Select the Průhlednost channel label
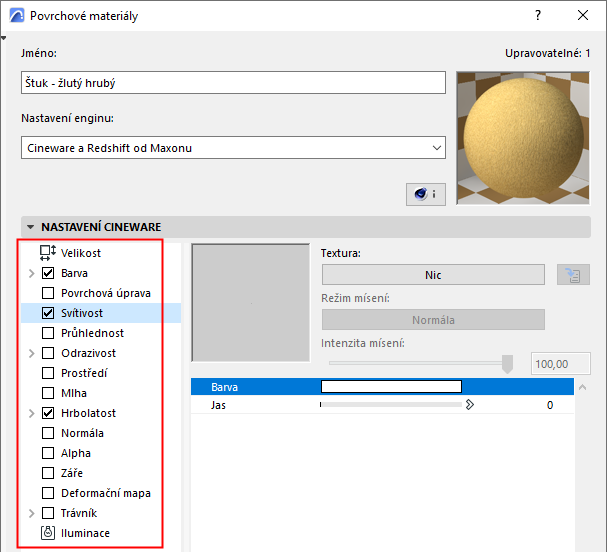Screen dimensions: 607x552 93,333
